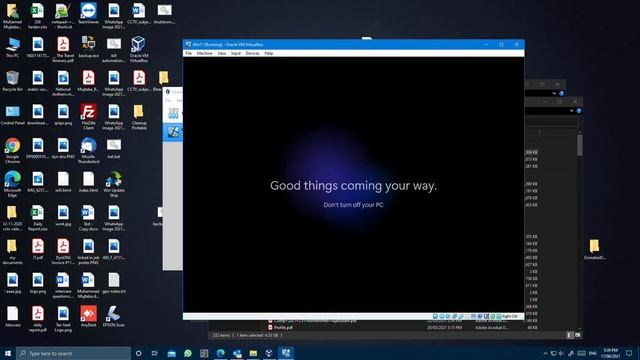This screenshot has height=360, width=640.
Task: Select the Win Update Stop desktop icon
Action: [x=113, y=184]
